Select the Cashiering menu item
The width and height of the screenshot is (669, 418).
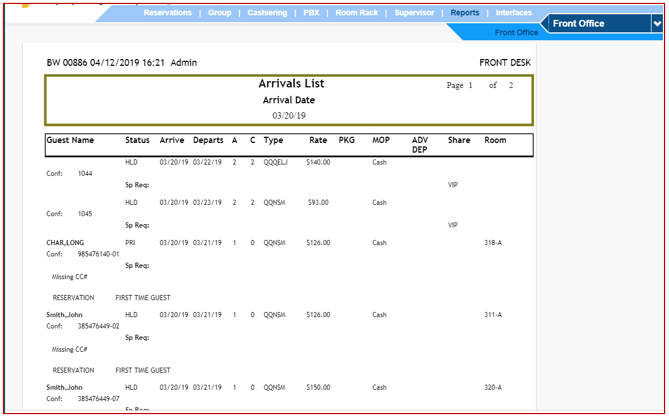tap(268, 13)
